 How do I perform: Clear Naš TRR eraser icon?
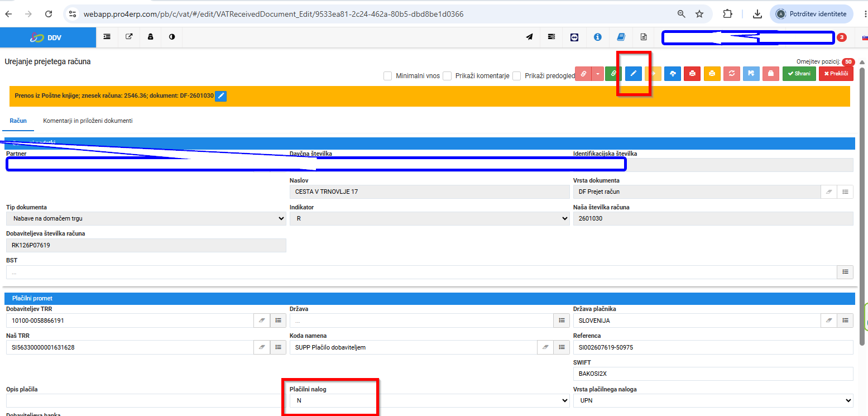tap(261, 347)
